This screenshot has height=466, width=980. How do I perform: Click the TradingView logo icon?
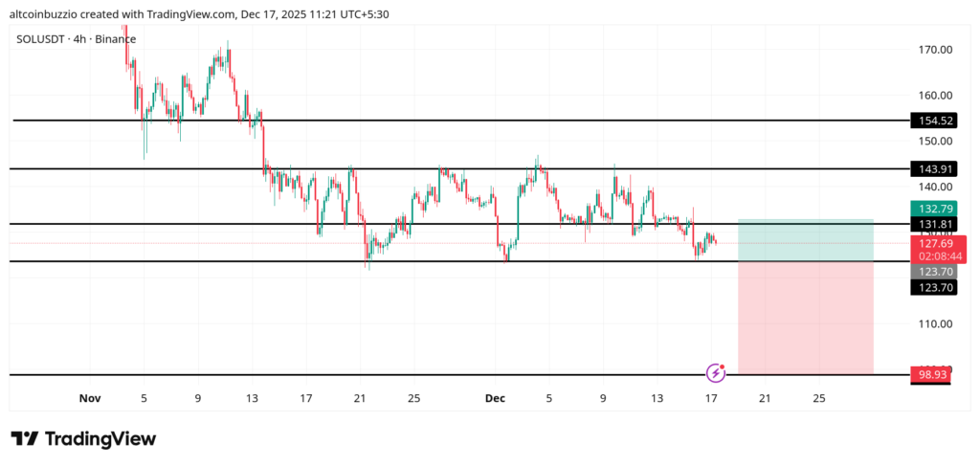[25, 439]
